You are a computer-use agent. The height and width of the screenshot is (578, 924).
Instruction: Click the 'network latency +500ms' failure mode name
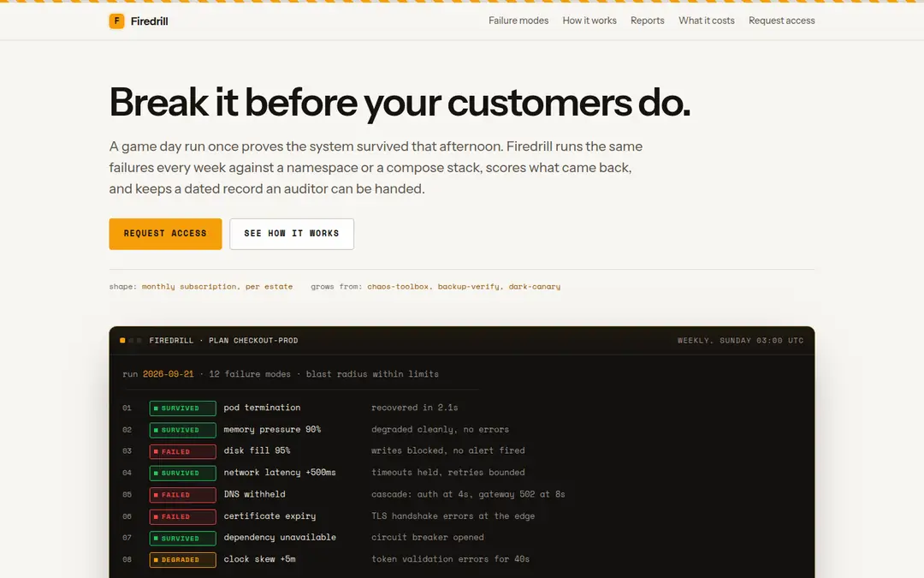[x=280, y=473]
